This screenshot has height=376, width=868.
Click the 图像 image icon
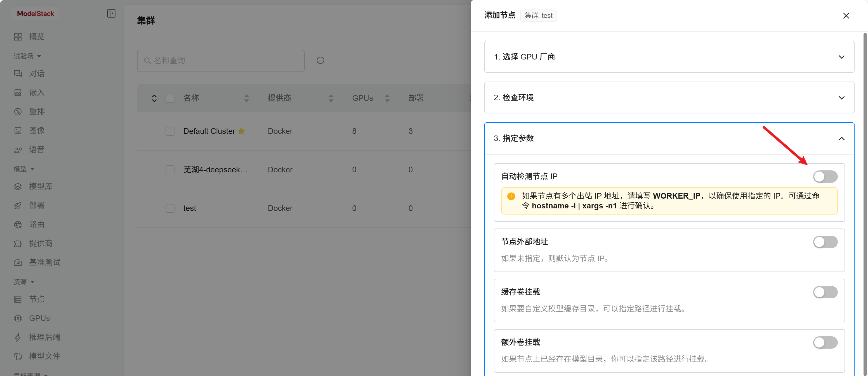18,131
